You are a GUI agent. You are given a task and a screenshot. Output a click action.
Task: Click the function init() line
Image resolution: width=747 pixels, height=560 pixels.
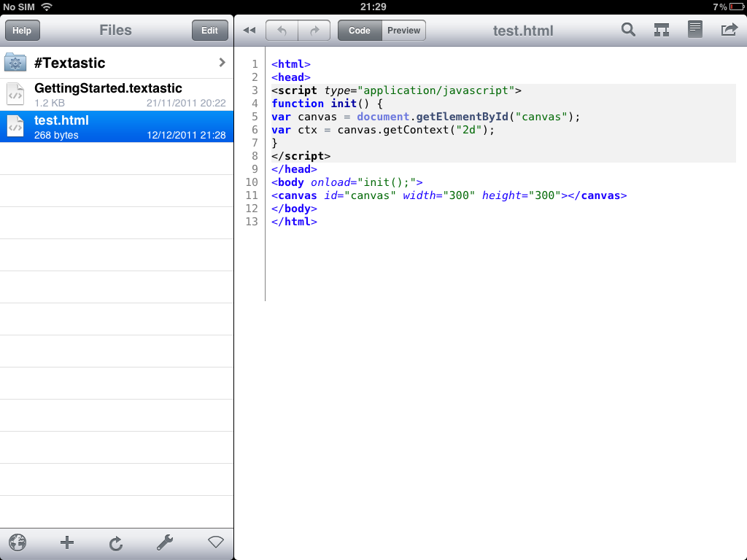[x=328, y=104]
